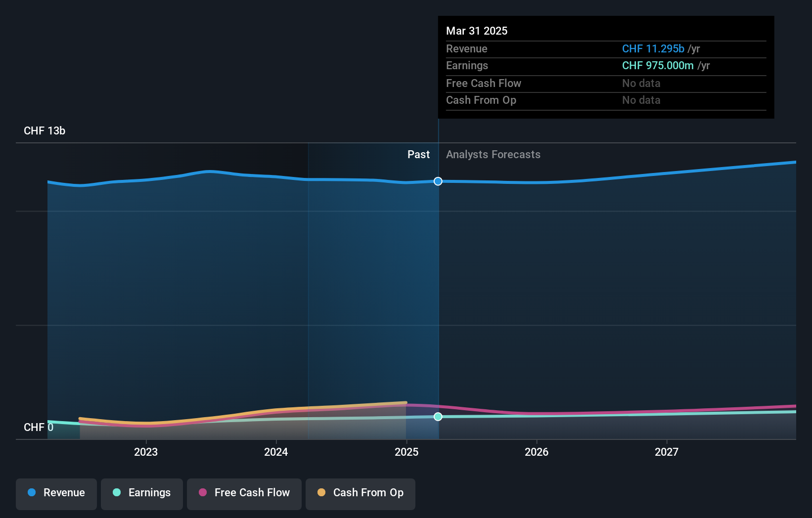
Task: Click the pink Free Cash Flow legend dot
Action: [203, 493]
